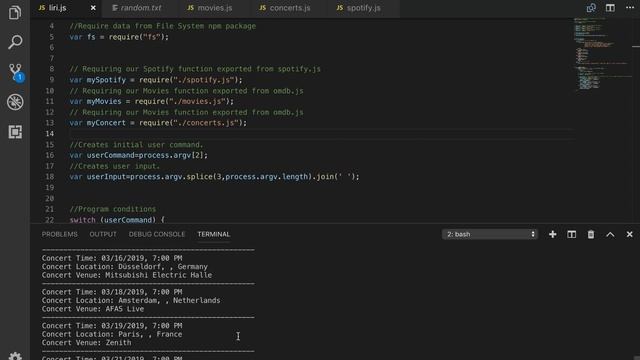Show the DEBUG CONSOLE panel tab
Image resolution: width=640 pixels, height=360 pixels.
pos(157,234)
